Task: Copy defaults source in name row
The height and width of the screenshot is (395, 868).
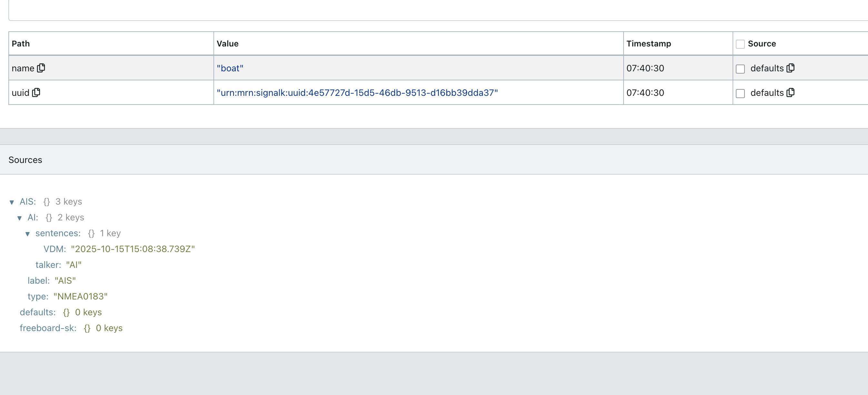Action: tap(791, 68)
